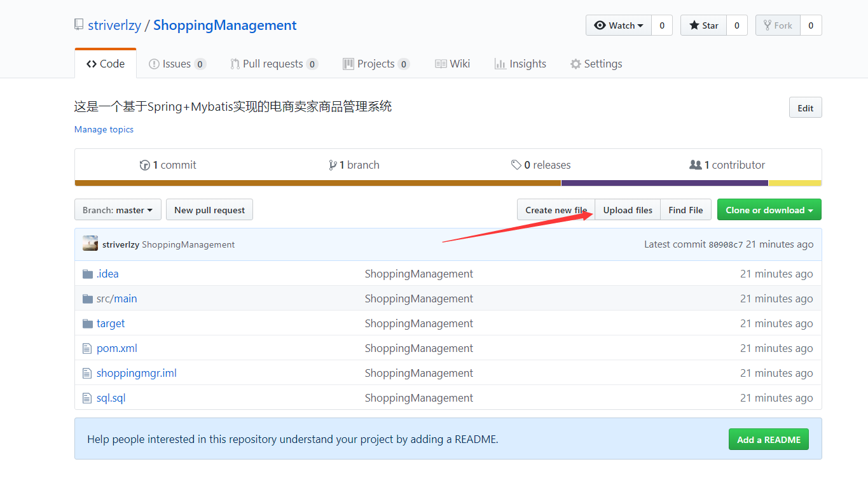This screenshot has height=485, width=868.
Task: Open the striverlzy author link in commit bar
Action: (x=121, y=244)
